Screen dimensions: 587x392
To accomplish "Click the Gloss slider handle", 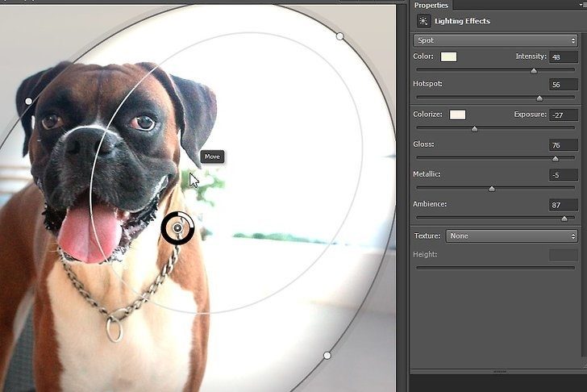I will coord(555,158).
